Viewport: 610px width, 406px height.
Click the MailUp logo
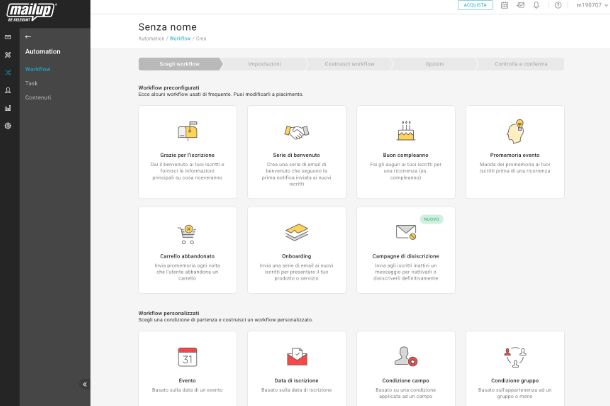[x=31, y=12]
